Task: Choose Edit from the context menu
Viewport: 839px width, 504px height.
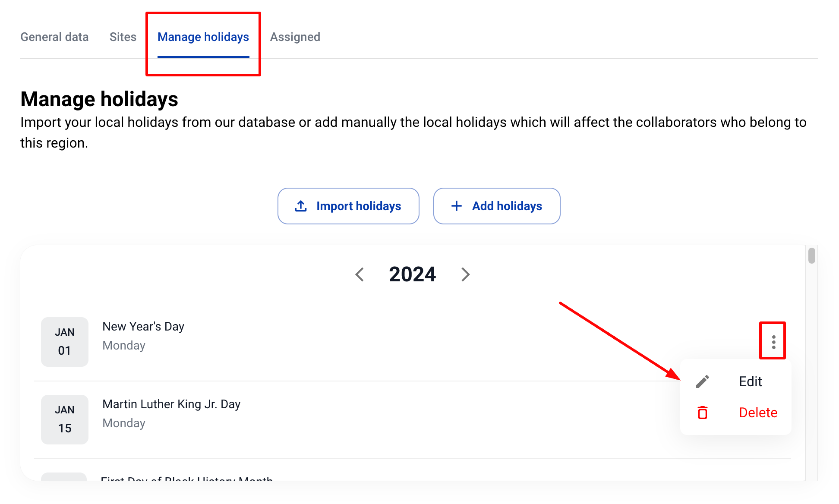Action: pyautogui.click(x=751, y=381)
